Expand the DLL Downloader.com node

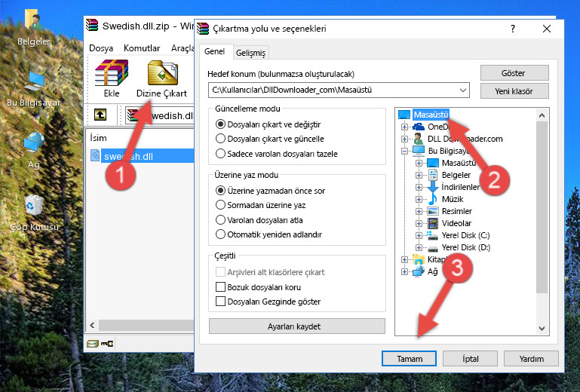(404, 139)
